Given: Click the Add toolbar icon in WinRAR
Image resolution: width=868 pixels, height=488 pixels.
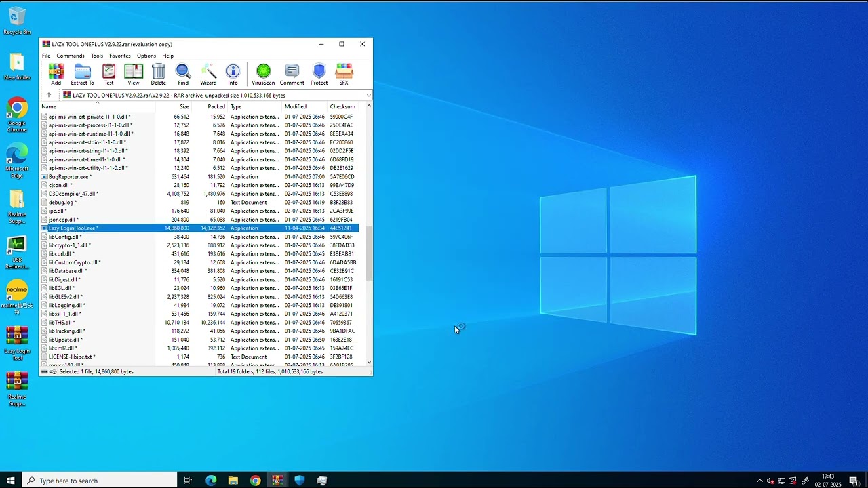Looking at the screenshot, I should pos(56,75).
